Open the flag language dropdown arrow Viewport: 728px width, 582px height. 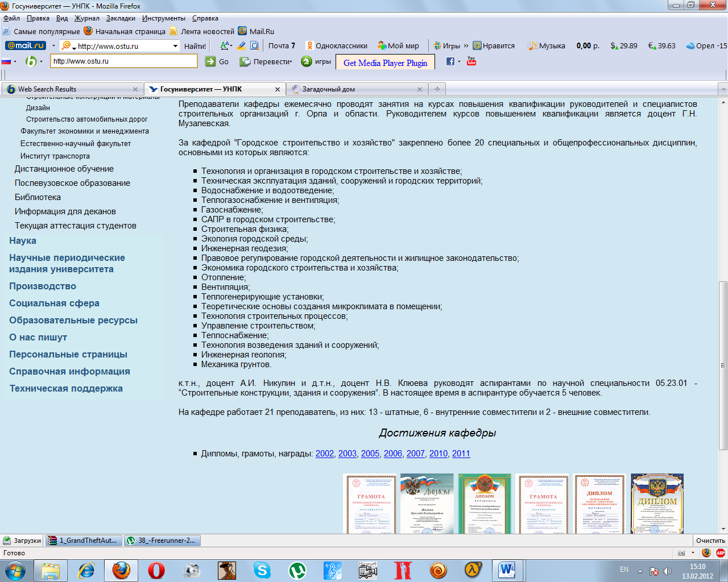click(x=15, y=61)
